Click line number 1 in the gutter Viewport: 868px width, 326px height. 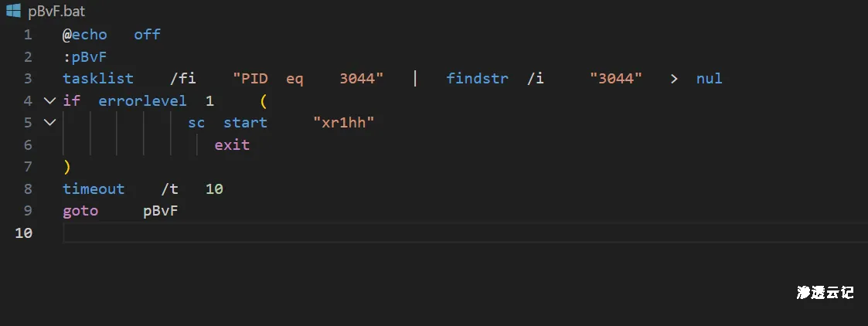coord(28,35)
